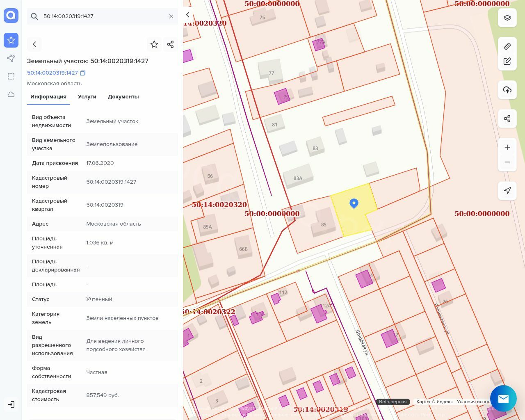The image size is (525, 420).
Task: Add parcel to favorites with star
Action: click(x=154, y=44)
